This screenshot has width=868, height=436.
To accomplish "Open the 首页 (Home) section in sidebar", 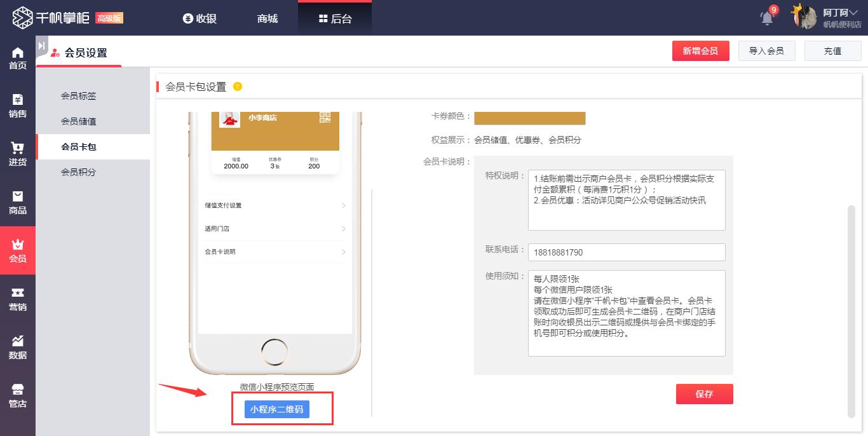I will tap(17, 57).
